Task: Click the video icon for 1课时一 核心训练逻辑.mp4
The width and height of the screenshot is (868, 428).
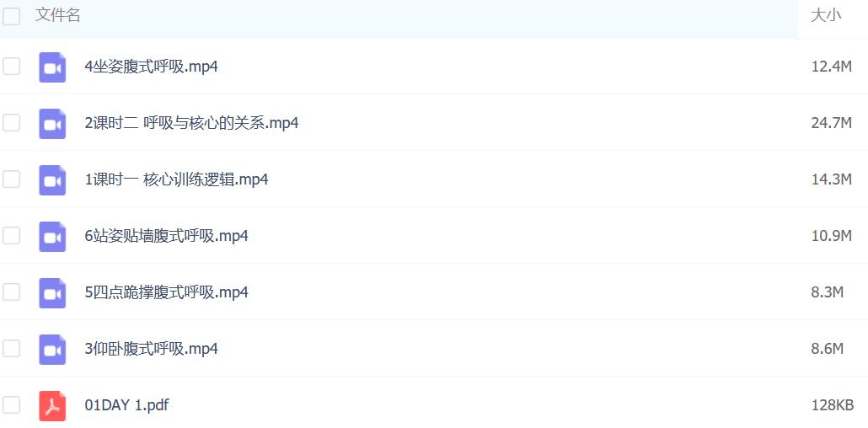Action: click(x=52, y=180)
